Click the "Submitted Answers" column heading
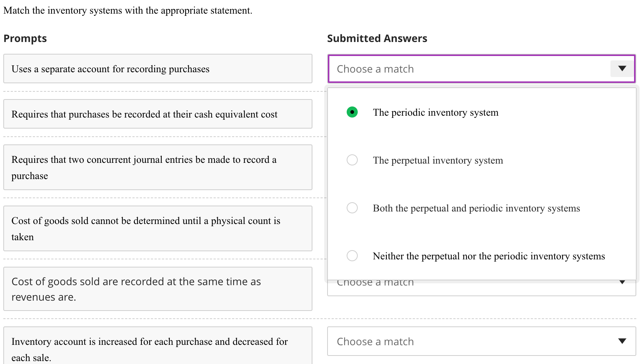 tap(377, 38)
